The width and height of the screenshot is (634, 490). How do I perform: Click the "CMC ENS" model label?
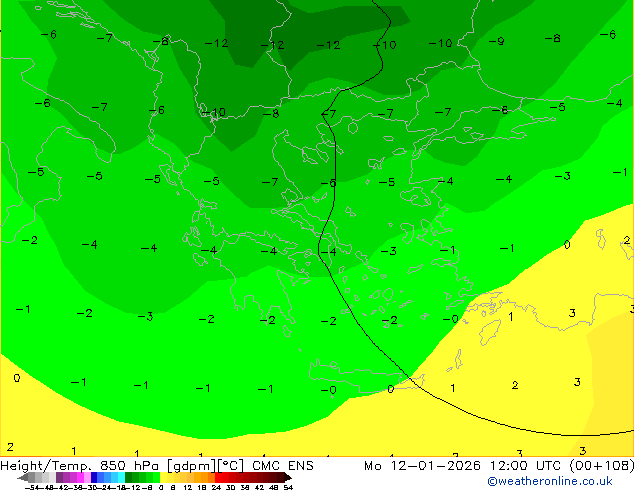click(x=283, y=466)
